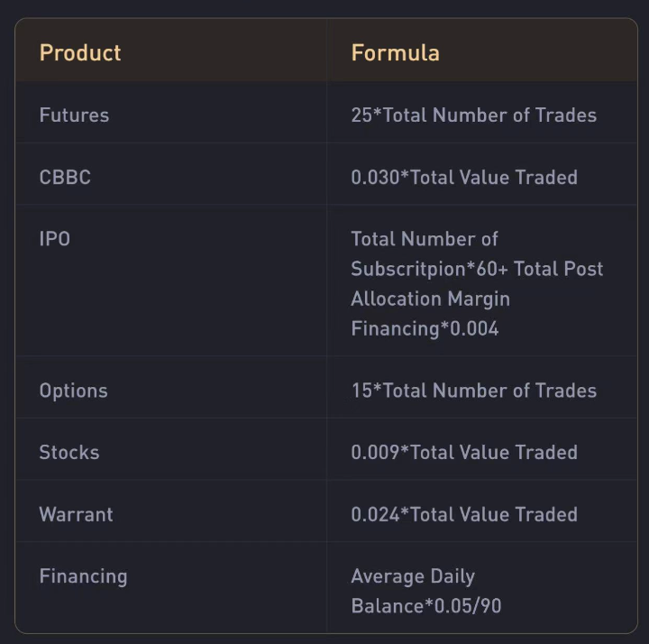Screen dimensions: 649x644
Task: Click 'Allocation Margin' line in IPO formula
Action: click(430, 299)
